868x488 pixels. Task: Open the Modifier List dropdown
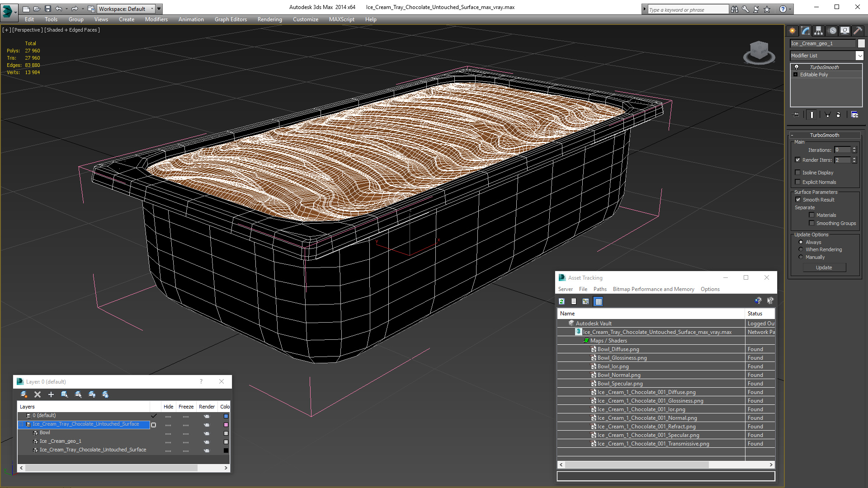point(859,56)
